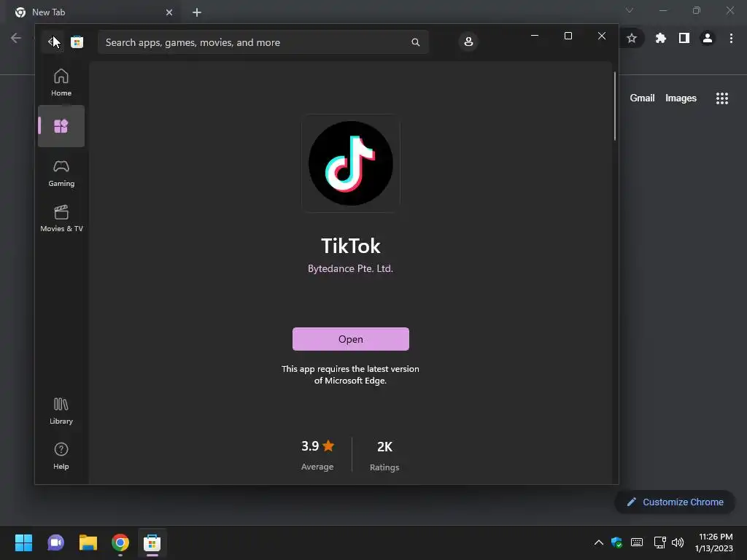
Task: Open Chrome three-dot menu
Action: pos(731,38)
